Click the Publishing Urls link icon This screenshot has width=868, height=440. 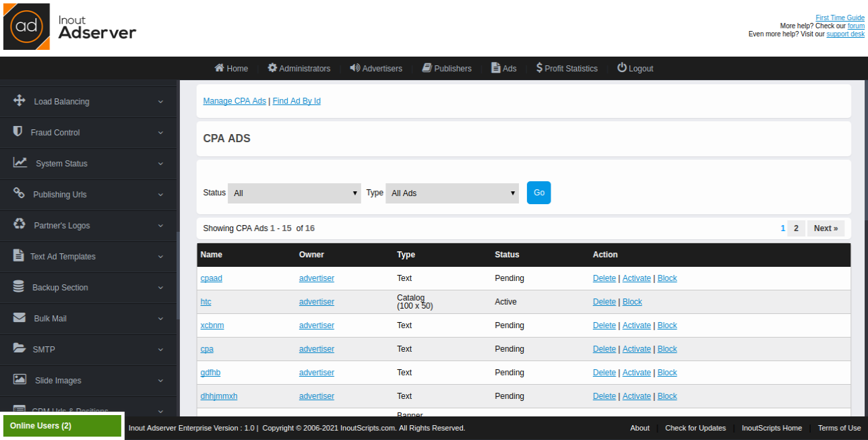[x=19, y=193]
